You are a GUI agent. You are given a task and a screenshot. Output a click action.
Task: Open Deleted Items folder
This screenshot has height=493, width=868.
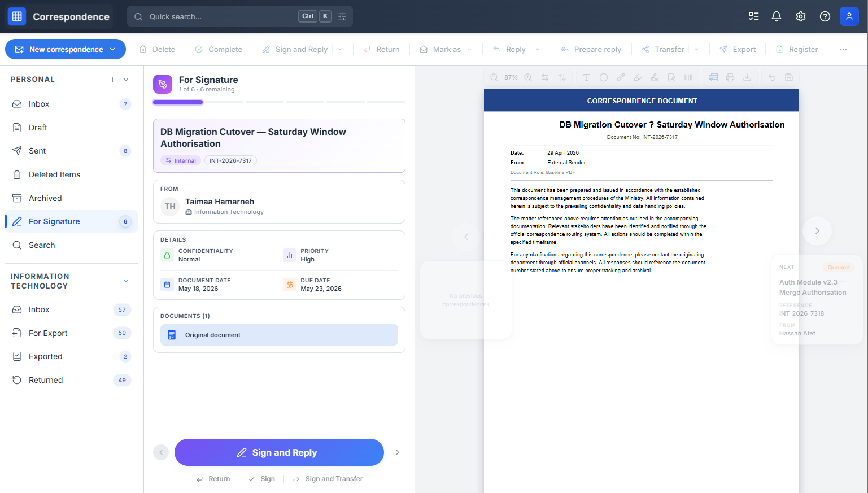(71, 174)
